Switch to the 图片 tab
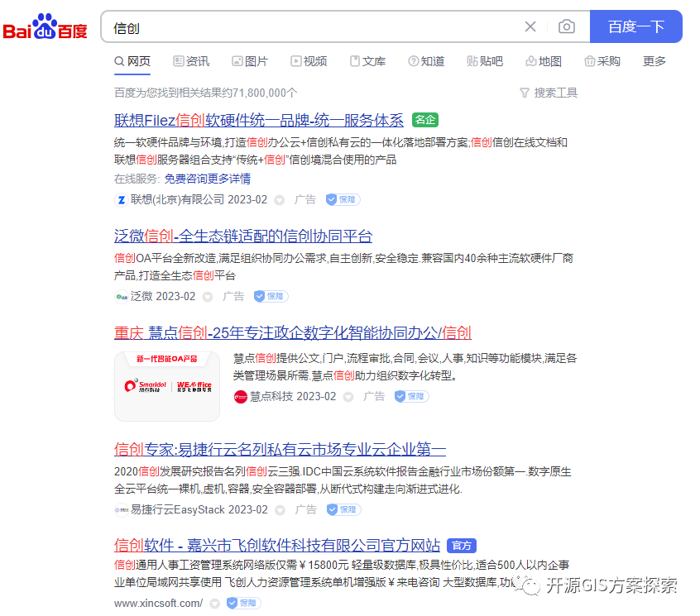 250,61
